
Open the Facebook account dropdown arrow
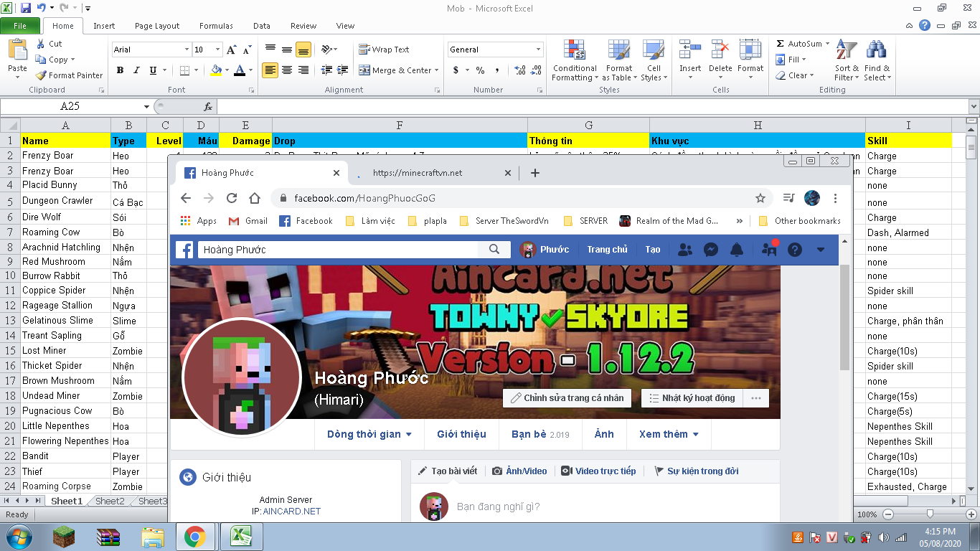point(821,250)
